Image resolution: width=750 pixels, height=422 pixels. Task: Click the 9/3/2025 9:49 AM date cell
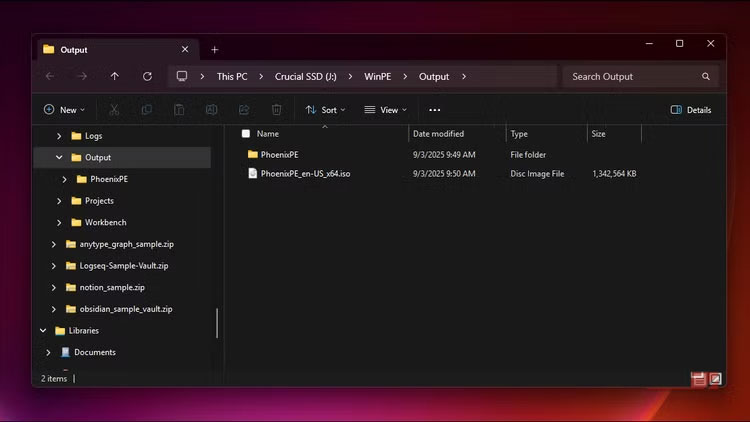pyautogui.click(x=444, y=155)
